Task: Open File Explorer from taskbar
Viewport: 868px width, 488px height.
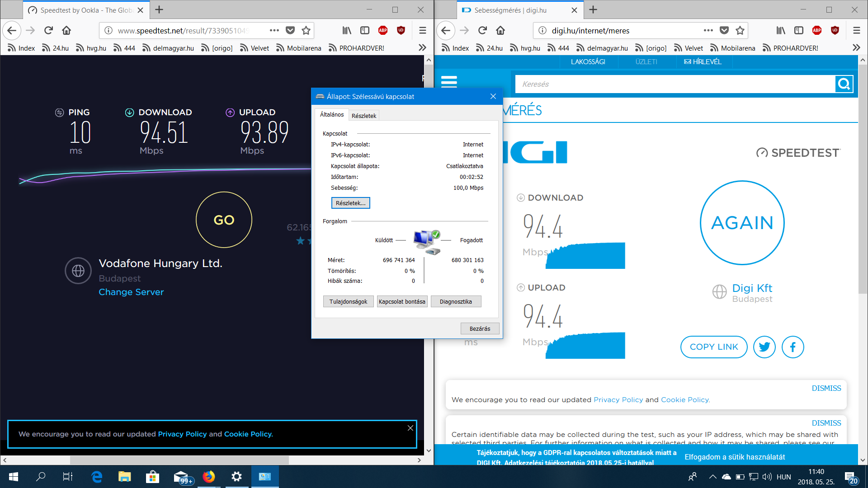Action: tap(124, 476)
